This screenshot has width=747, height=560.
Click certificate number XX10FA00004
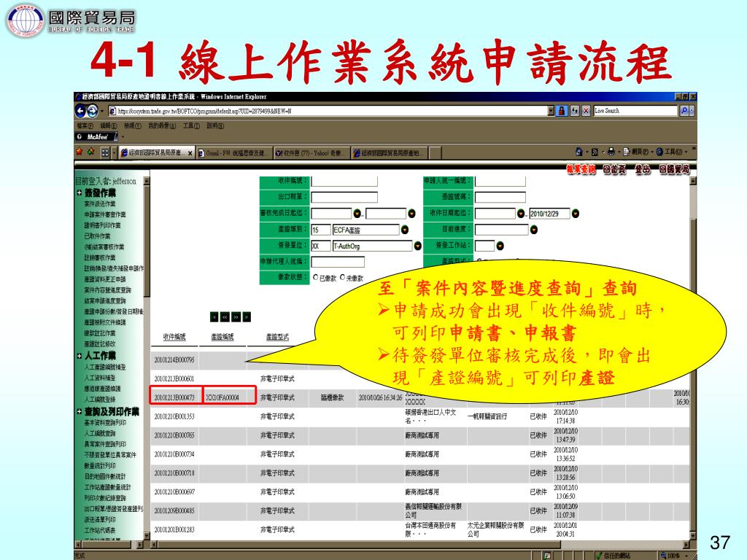tap(222, 397)
